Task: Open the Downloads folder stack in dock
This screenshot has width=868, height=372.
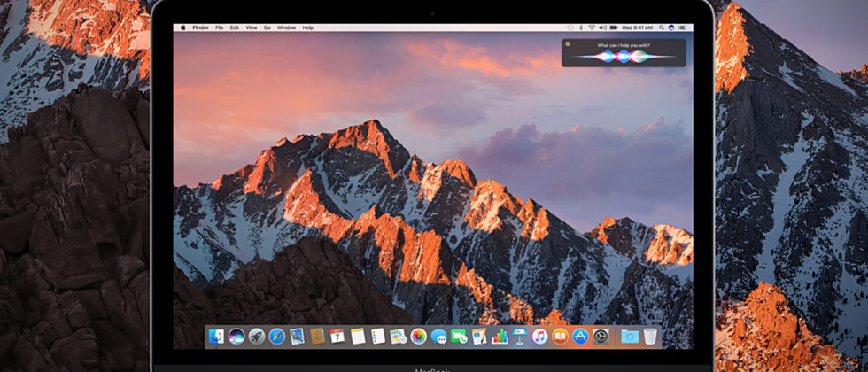Action: coord(630,336)
